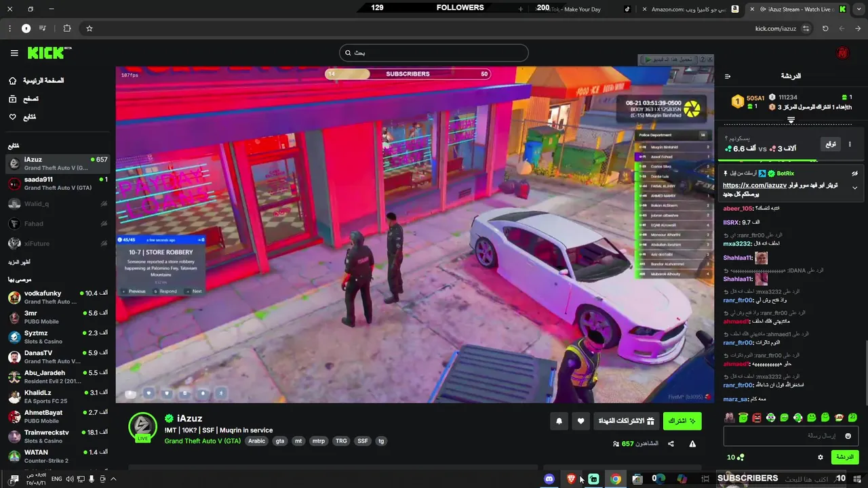868x488 pixels.
Task: Click the channel points 10 balance icon
Action: (x=736, y=457)
